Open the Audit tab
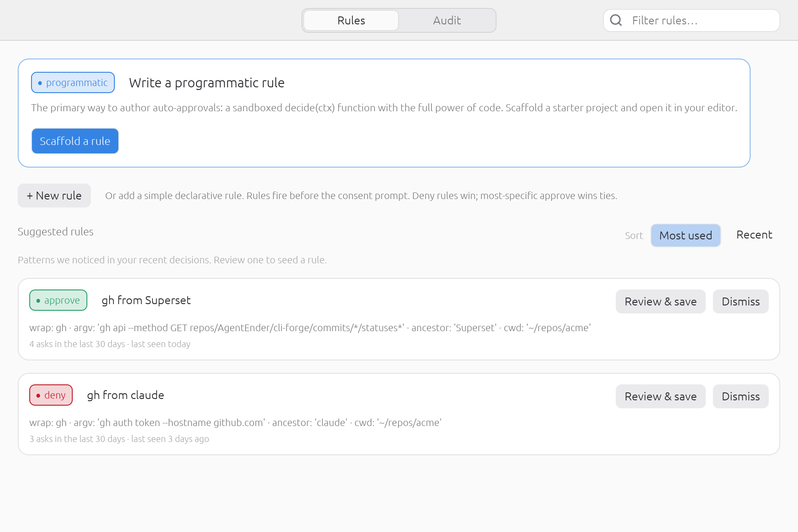Viewport: 798px width, 532px height. click(x=447, y=20)
